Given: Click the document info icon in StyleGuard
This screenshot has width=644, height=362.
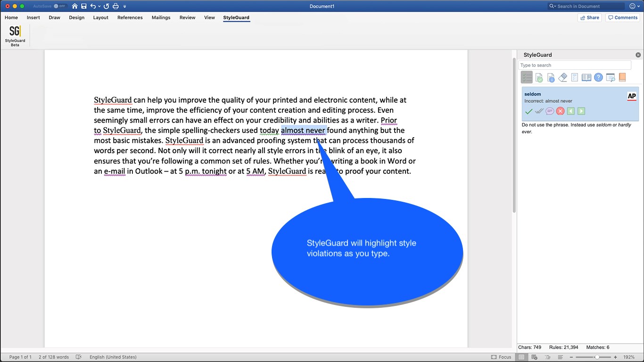Looking at the screenshot, I should coord(551,77).
